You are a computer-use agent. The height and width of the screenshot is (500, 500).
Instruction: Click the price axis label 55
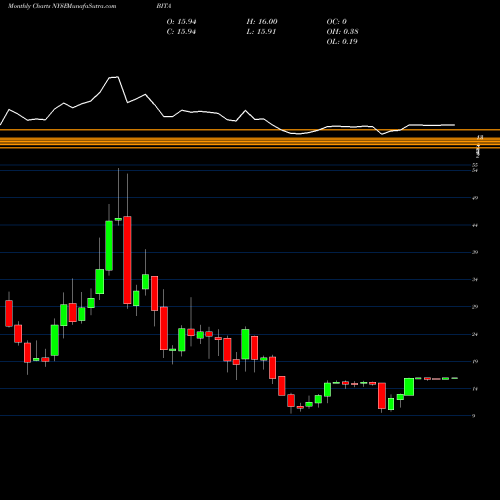coord(475,165)
